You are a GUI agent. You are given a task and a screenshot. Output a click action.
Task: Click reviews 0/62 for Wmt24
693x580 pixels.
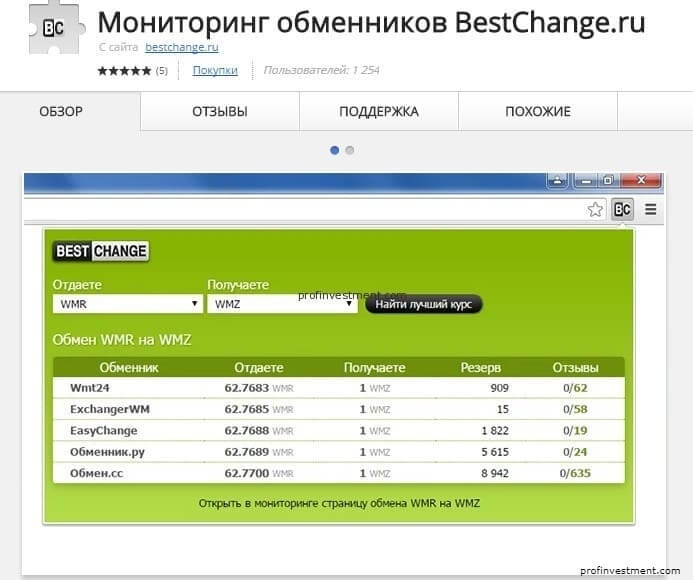coord(575,388)
